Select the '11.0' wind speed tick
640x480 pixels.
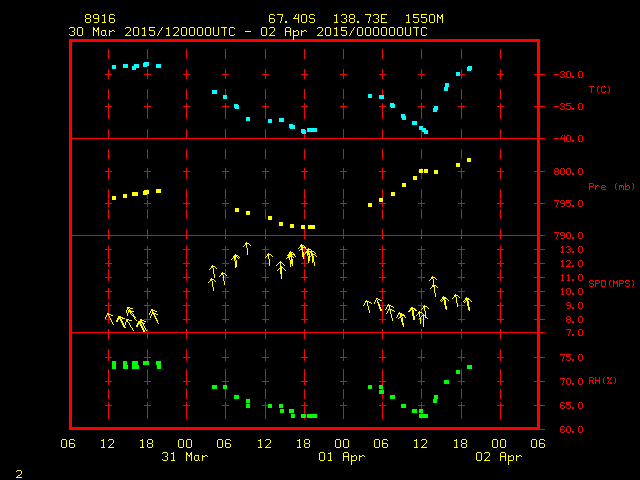tap(572, 278)
